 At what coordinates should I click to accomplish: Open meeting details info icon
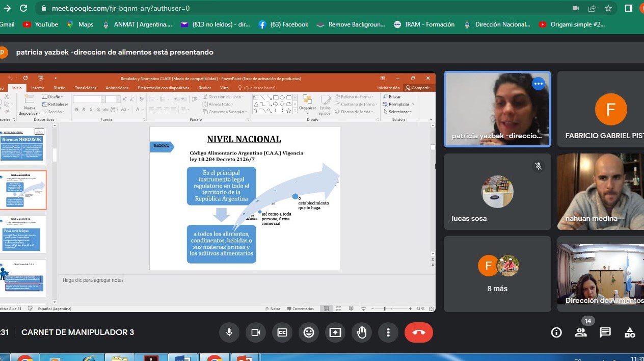[x=556, y=332]
